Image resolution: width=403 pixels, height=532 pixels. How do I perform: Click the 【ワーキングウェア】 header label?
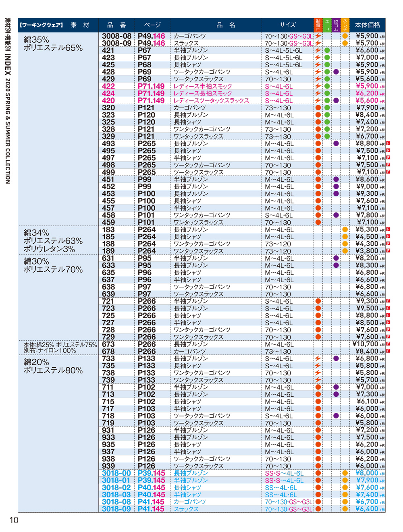click(42, 25)
